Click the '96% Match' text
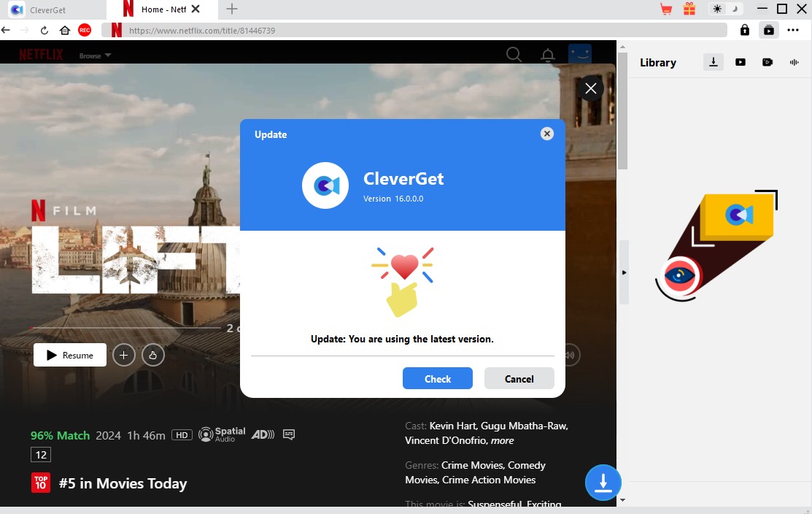 (60, 435)
